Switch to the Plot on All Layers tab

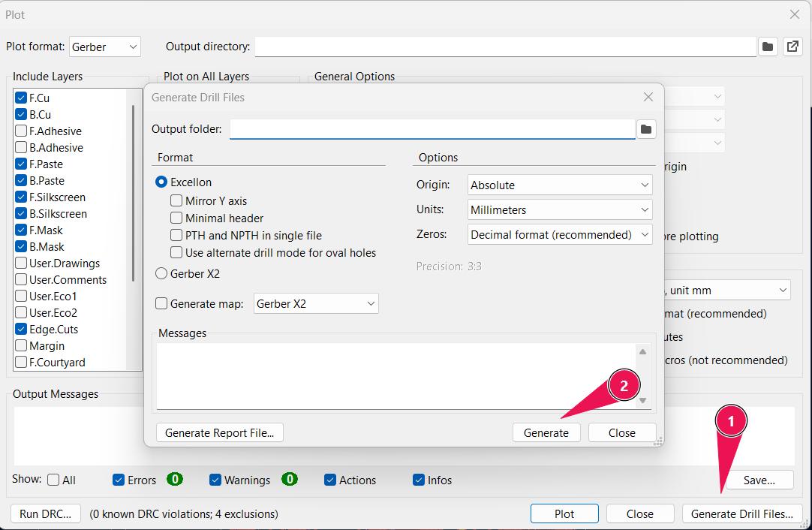click(x=208, y=76)
